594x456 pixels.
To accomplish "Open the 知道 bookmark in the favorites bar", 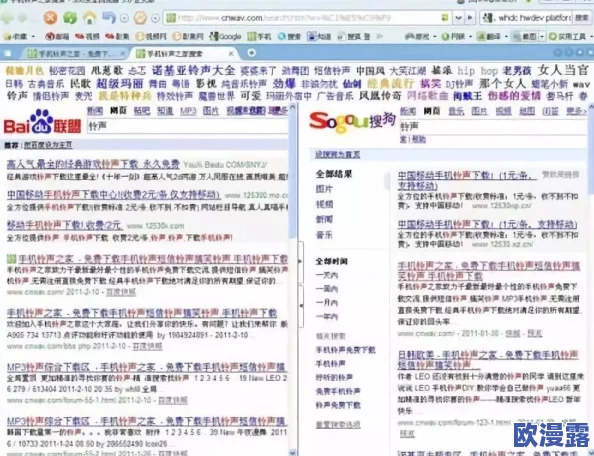I will click(319, 36).
